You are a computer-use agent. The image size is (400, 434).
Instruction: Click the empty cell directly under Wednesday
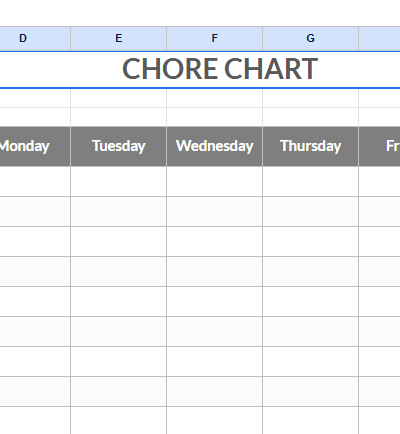pyautogui.click(x=215, y=181)
